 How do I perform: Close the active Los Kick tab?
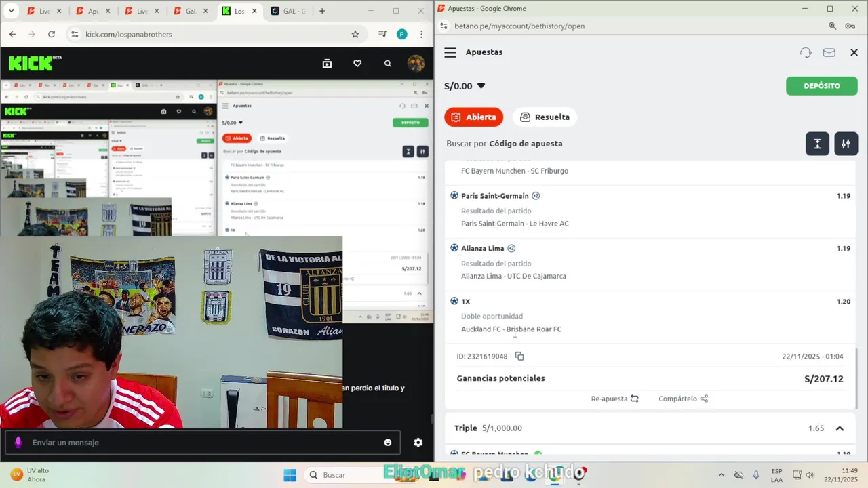255,11
